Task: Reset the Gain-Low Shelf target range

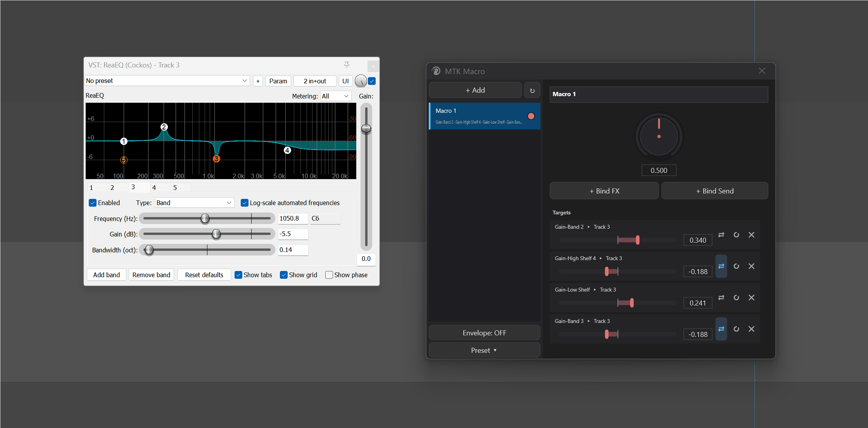Action: 736,298
